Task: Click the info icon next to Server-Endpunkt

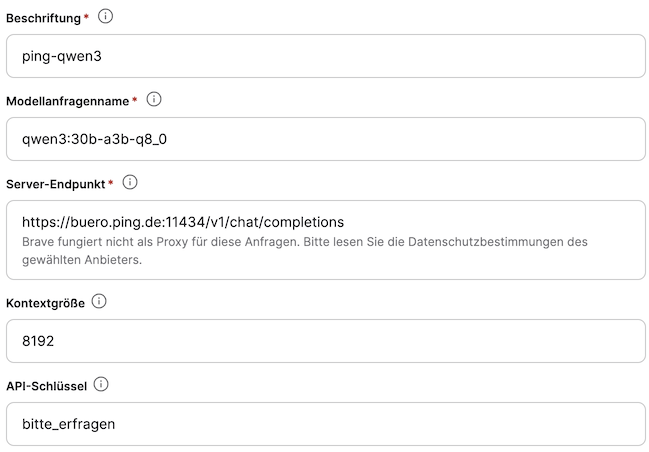Action: click(130, 183)
